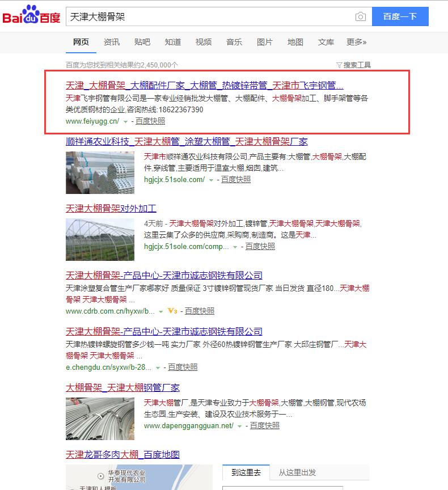The image size is (448, 490).
Task: Open 天津龙哥多肉大棚_百度地图 result
Action: [122, 454]
